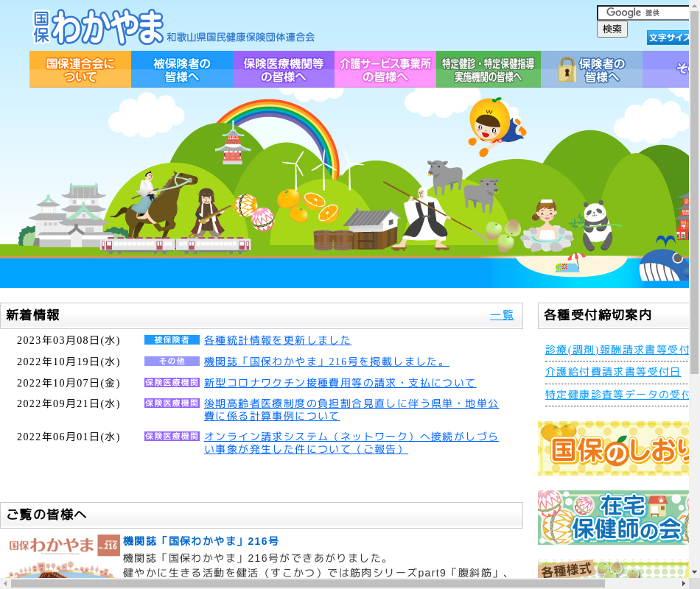Click the padlock icon on 保険者の皆様へ
This screenshot has width=700, height=589.
coord(566,70)
